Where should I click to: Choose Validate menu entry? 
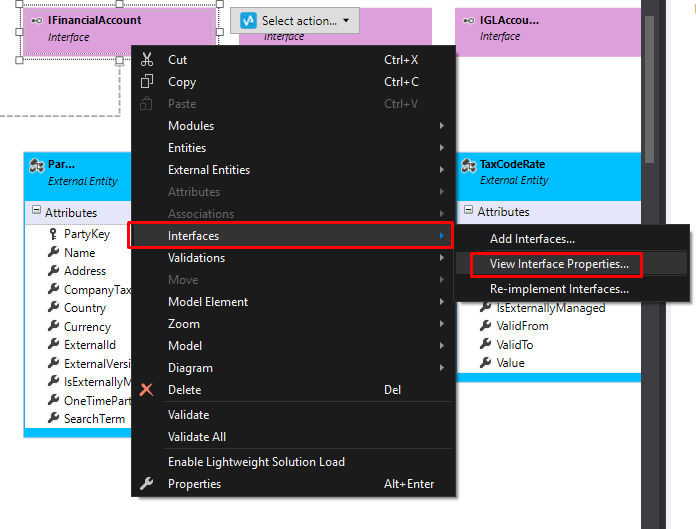(293, 415)
